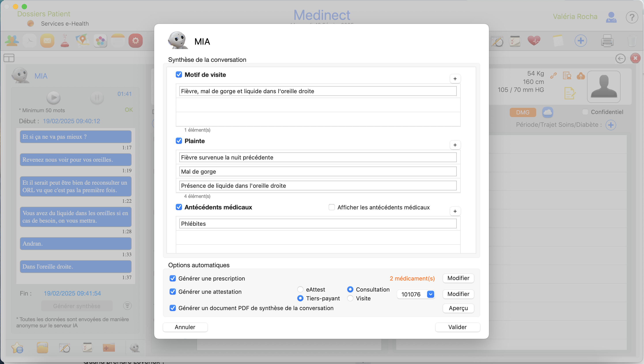Open Dossiers Patient menu
644x364 pixels.
point(44,14)
